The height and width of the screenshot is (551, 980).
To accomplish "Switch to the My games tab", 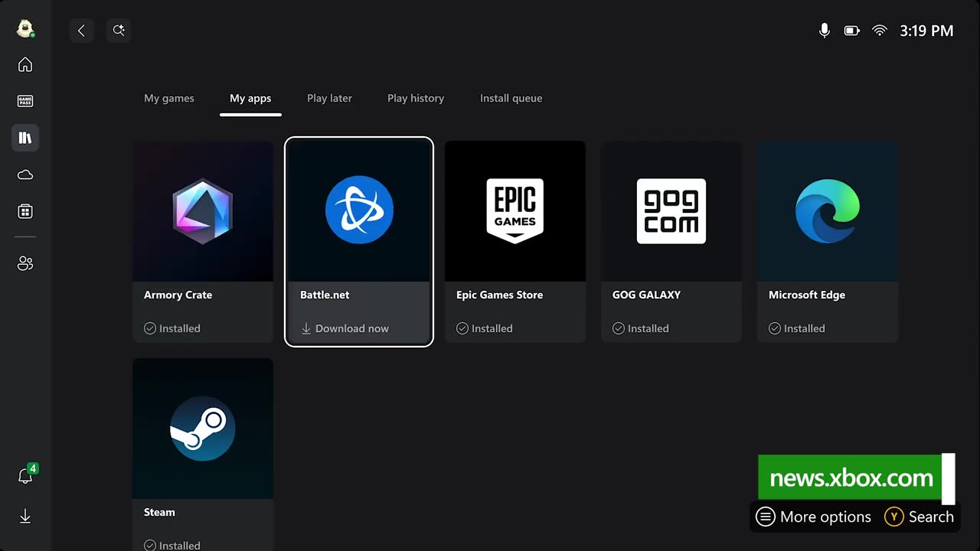I will point(169,98).
